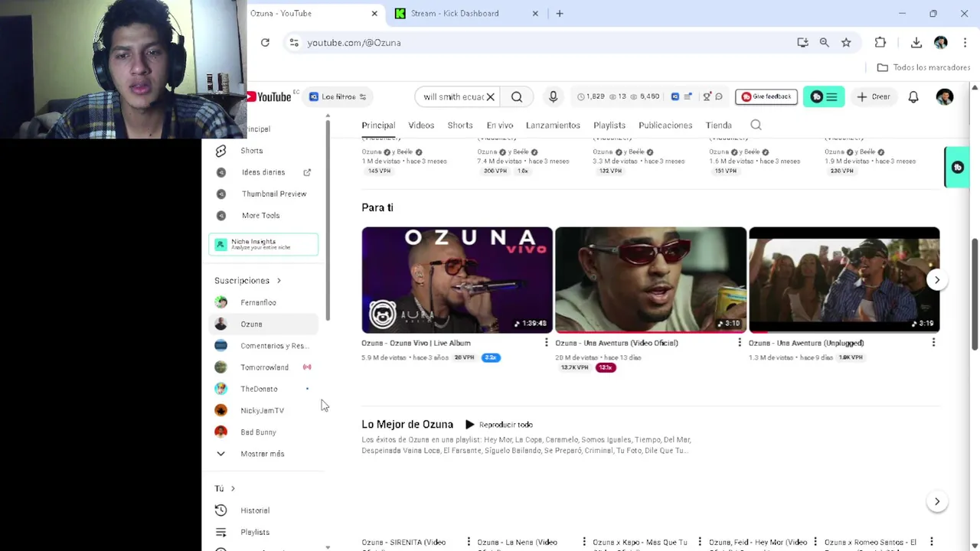Advance the Para ti carousel arrow
The width and height of the screenshot is (980, 551).
tap(936, 280)
